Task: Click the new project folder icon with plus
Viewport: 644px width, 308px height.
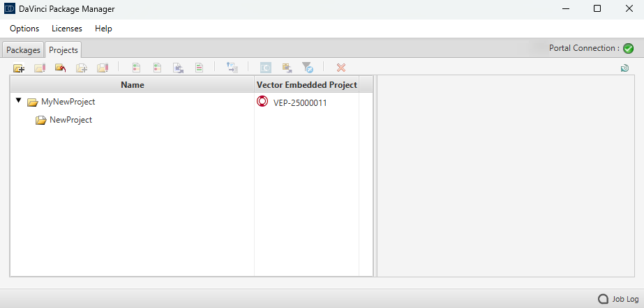Action: (19, 68)
